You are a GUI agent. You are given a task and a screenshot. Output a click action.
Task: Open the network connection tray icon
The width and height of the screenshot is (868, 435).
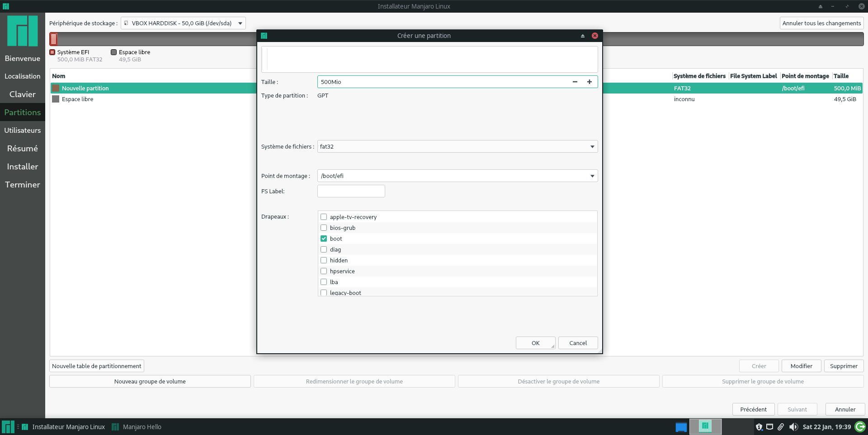[x=770, y=427]
